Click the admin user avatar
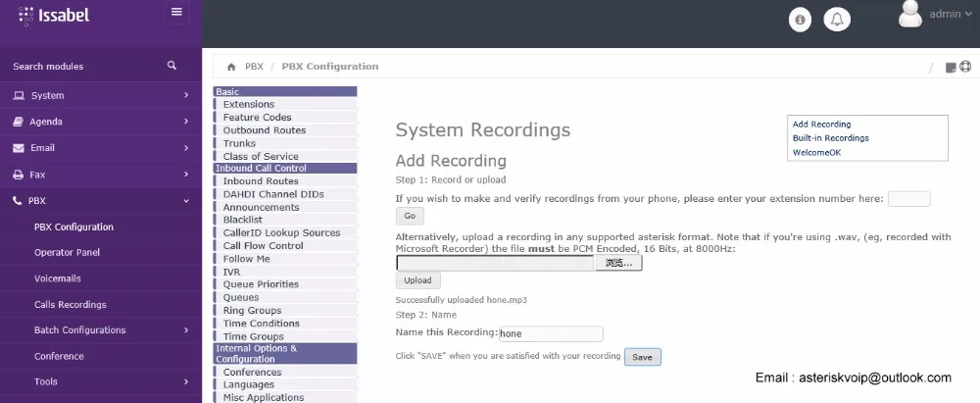The height and width of the screenshot is (403, 980). click(x=910, y=14)
